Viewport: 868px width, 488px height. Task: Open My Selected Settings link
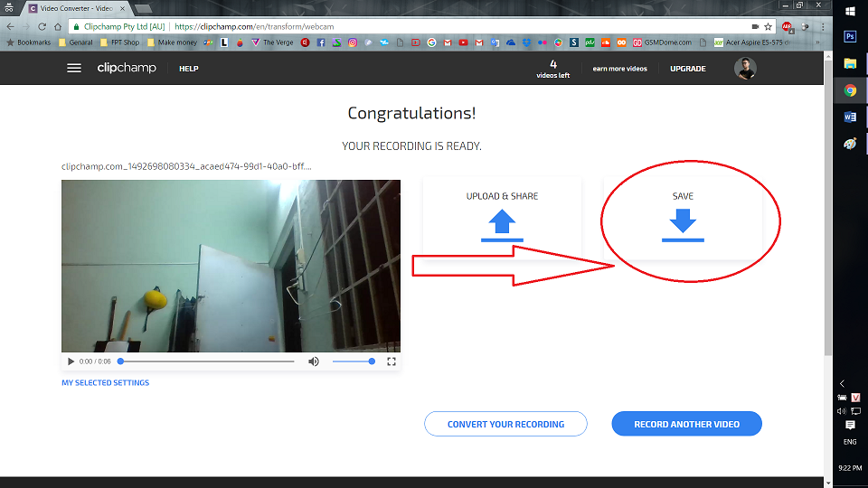coord(105,383)
